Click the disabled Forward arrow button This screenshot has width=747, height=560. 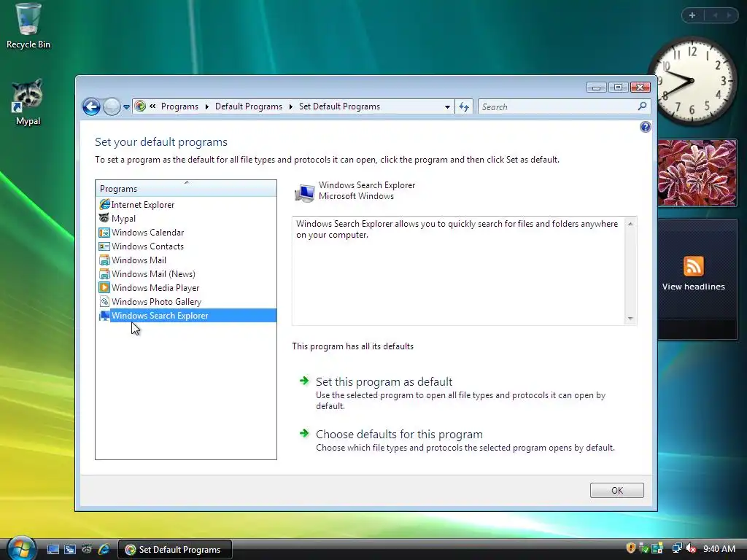click(x=112, y=106)
